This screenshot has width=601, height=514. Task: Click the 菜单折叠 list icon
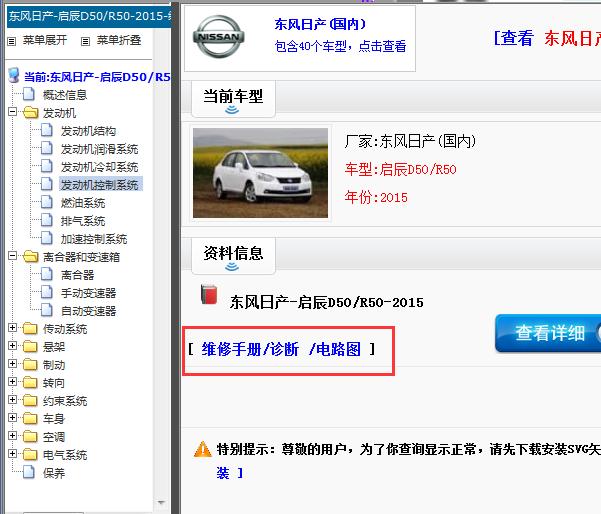point(85,41)
